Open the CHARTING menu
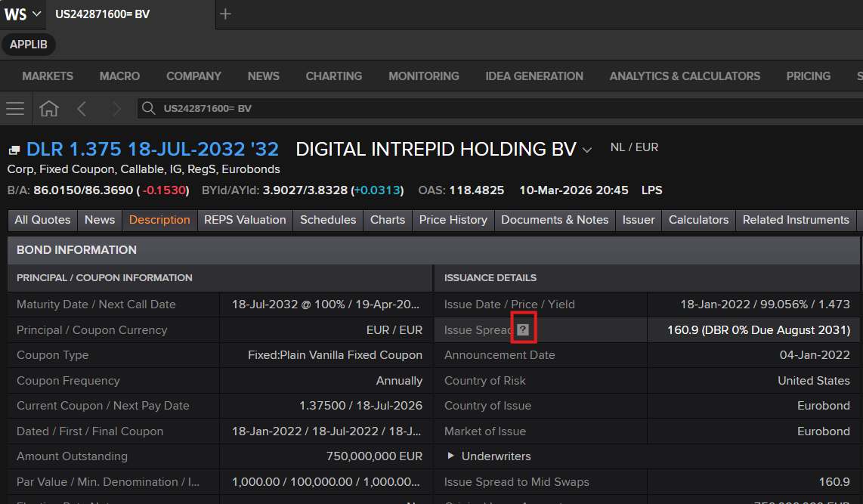Viewport: 863px width, 504px height. click(x=333, y=76)
